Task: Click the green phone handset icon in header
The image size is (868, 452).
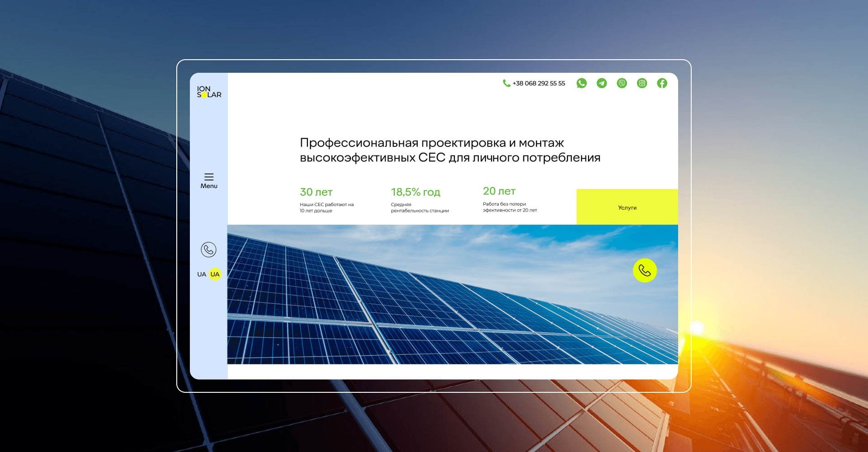Action: coord(506,83)
